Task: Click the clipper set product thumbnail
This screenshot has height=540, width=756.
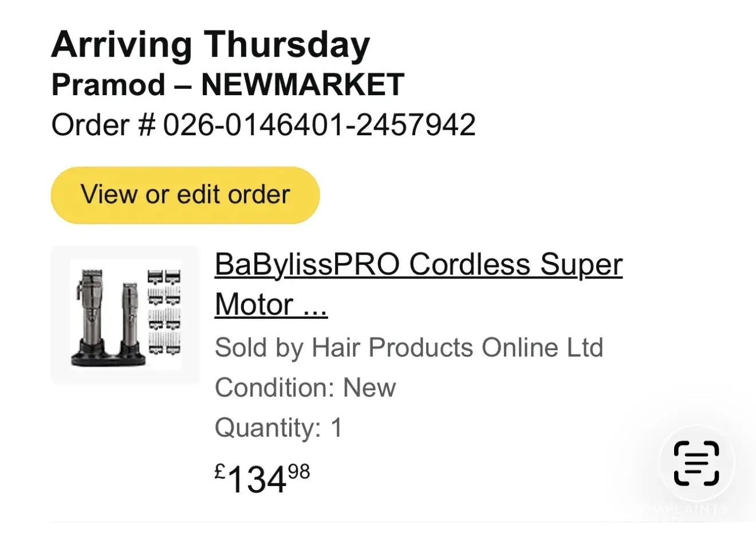Action: (x=125, y=315)
